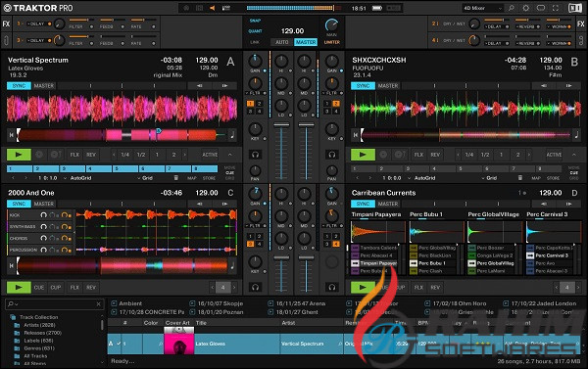Toggle SYNC on Deck A
Viewport: 588px width, 369px height.
point(19,86)
